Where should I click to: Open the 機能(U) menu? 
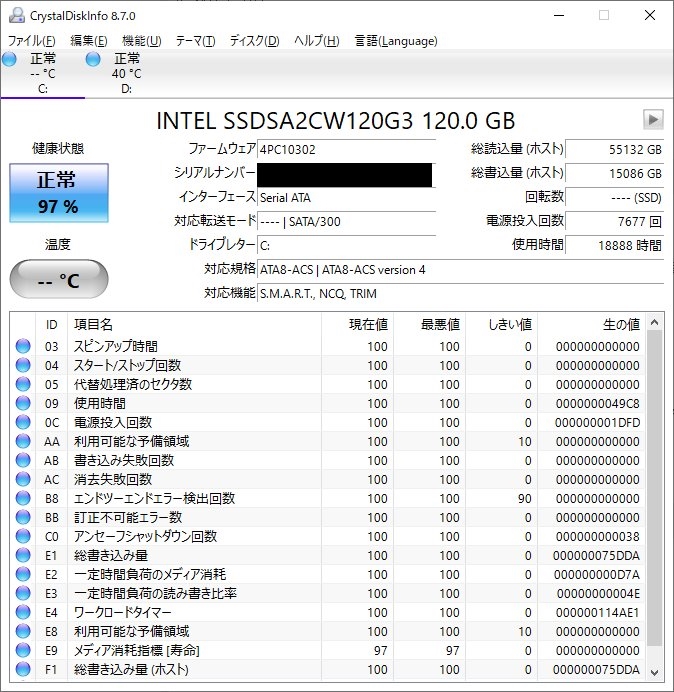pyautogui.click(x=142, y=41)
